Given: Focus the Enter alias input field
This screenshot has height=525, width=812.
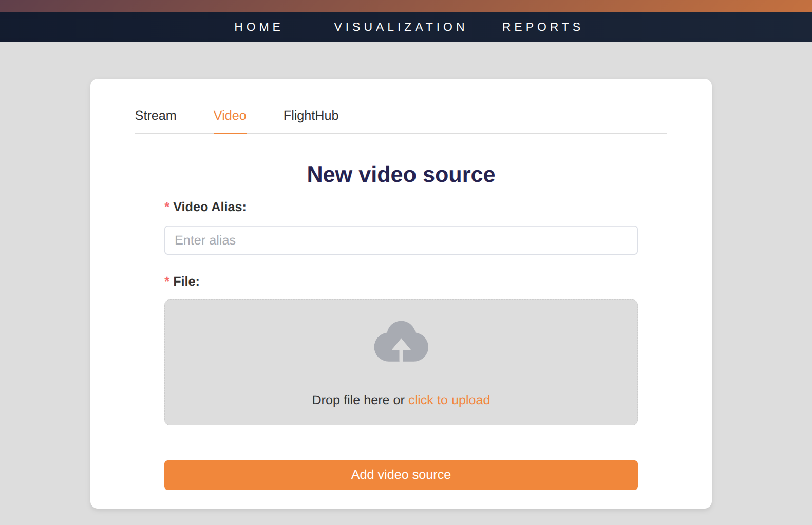Looking at the screenshot, I should tap(401, 240).
